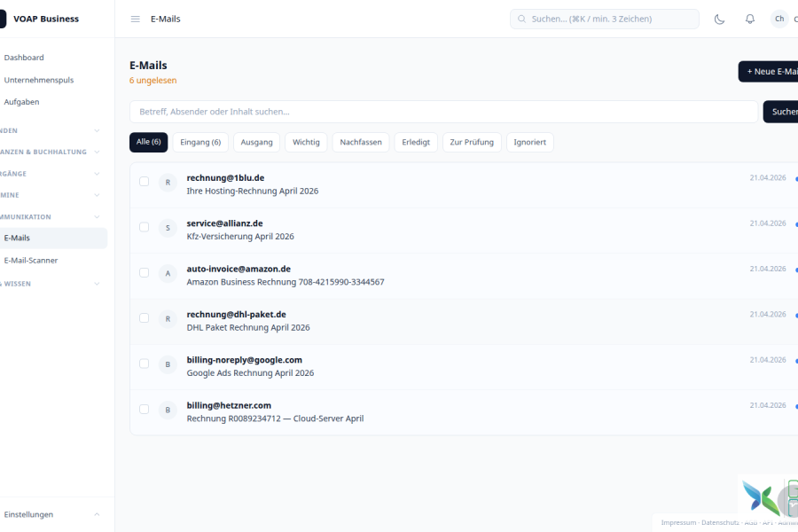Select the Alle (6) filter tab

pos(149,142)
